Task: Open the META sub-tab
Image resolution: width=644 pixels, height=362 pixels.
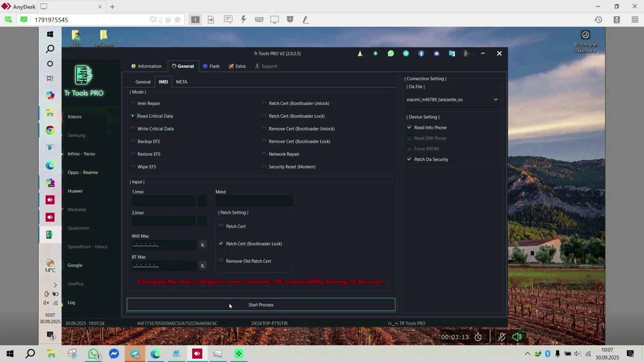Action: click(182, 81)
